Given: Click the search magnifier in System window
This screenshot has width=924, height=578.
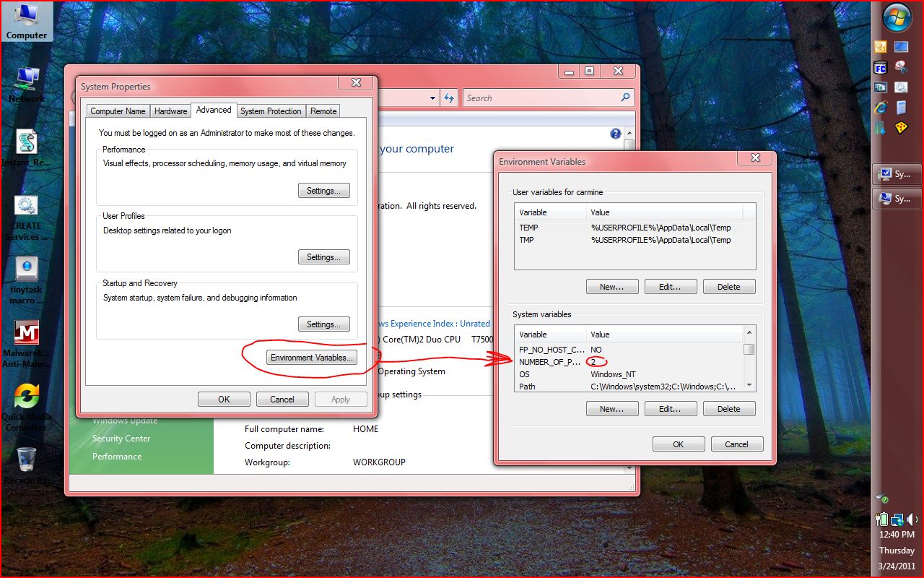Looking at the screenshot, I should tap(625, 98).
